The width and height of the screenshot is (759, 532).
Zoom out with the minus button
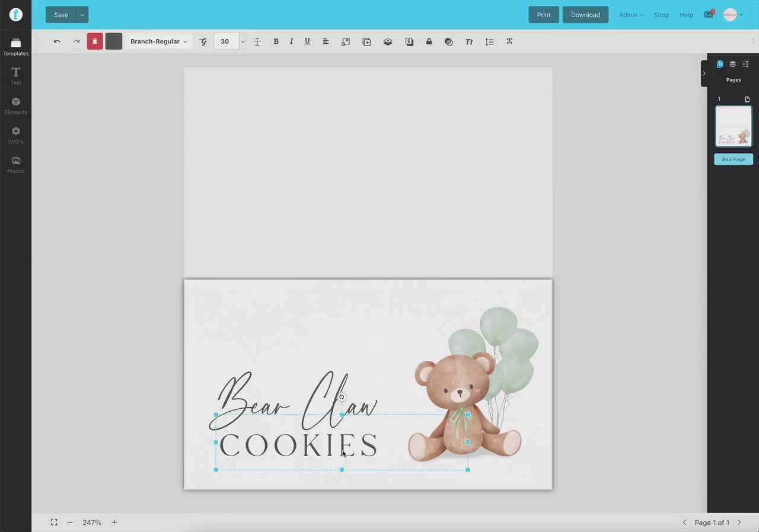(x=70, y=523)
